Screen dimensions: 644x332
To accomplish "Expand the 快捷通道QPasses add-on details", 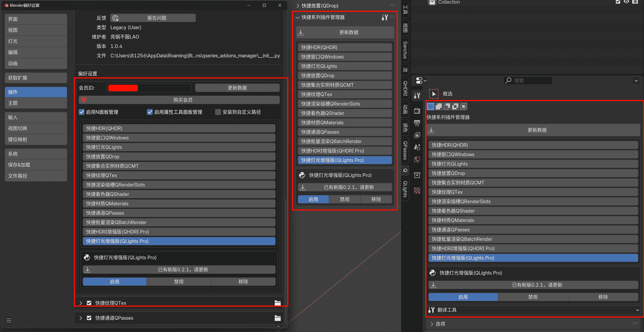I will [81, 318].
